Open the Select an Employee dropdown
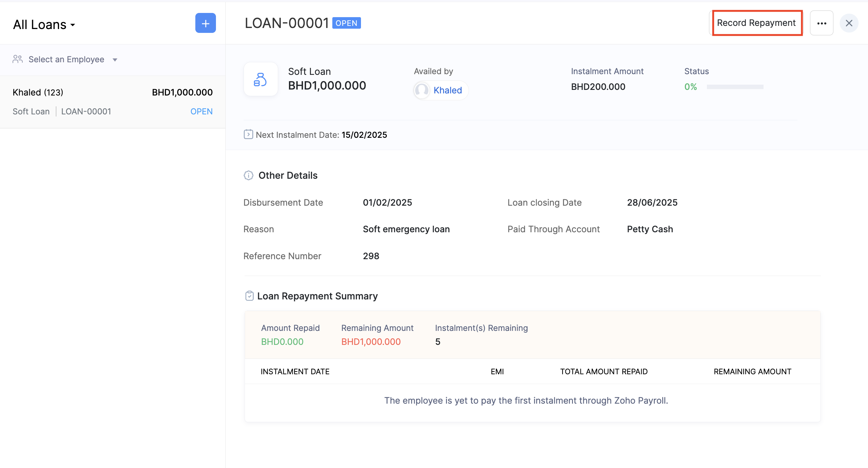The image size is (868, 468). pos(66,59)
